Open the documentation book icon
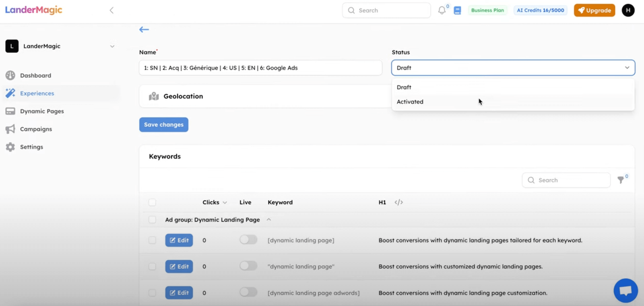This screenshot has width=644, height=306. [457, 10]
